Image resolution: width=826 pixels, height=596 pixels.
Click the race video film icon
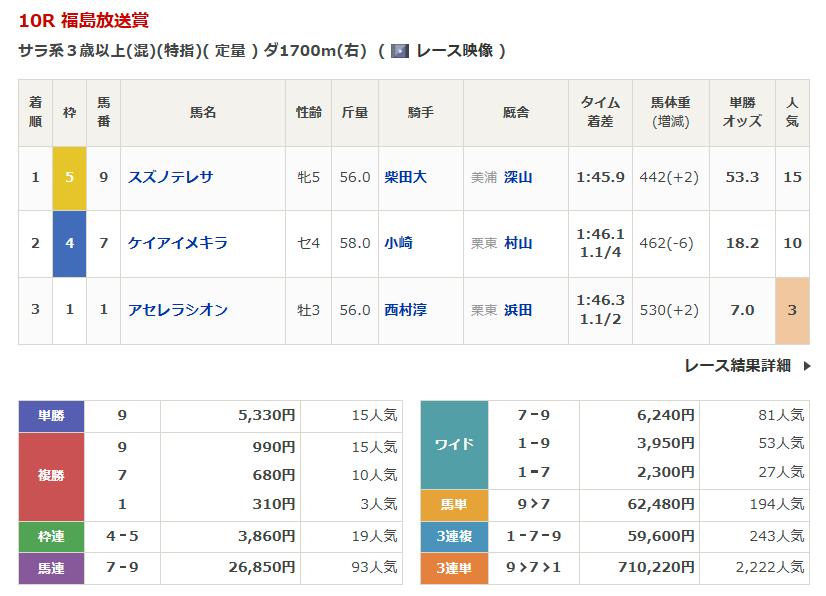(400, 50)
